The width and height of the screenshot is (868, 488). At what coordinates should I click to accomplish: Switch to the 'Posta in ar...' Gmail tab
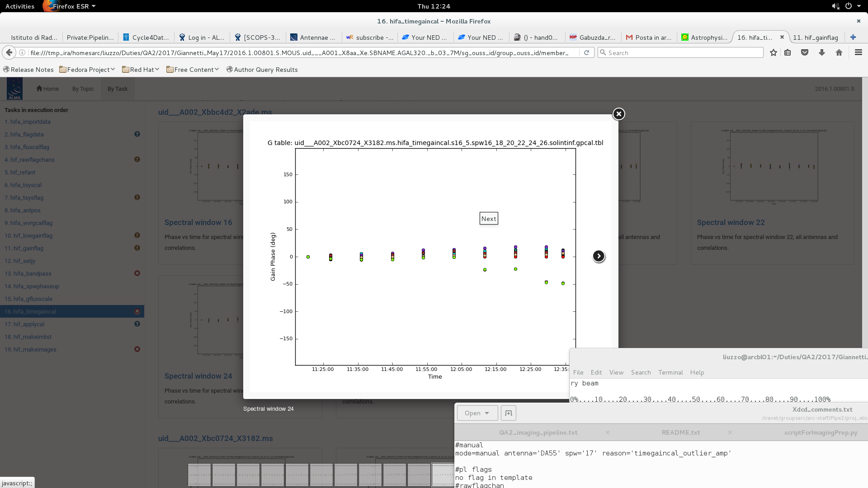click(649, 38)
